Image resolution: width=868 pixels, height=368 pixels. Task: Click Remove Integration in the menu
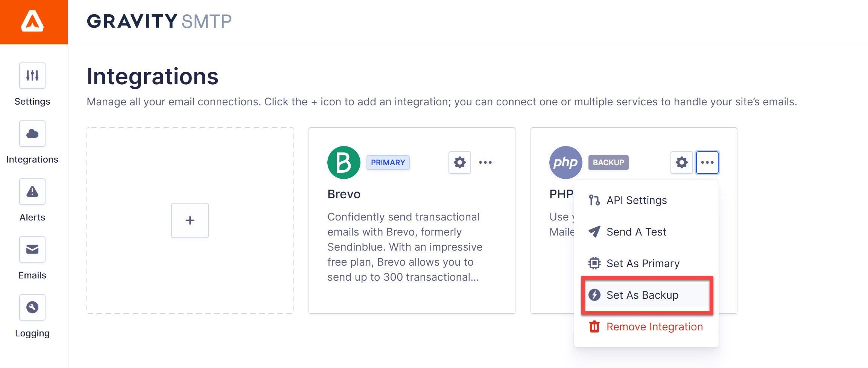pyautogui.click(x=654, y=327)
